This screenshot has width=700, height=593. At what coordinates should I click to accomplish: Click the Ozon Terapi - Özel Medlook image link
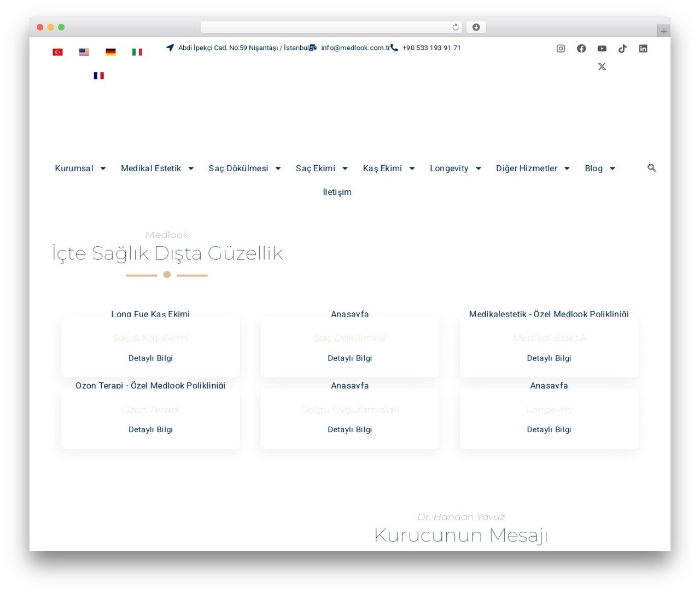[150, 386]
